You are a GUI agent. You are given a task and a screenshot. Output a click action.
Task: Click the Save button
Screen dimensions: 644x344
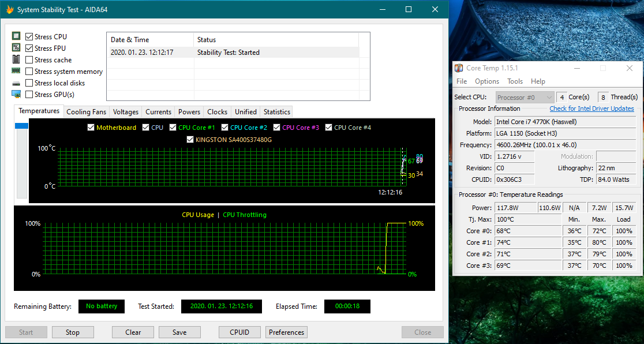(x=179, y=332)
